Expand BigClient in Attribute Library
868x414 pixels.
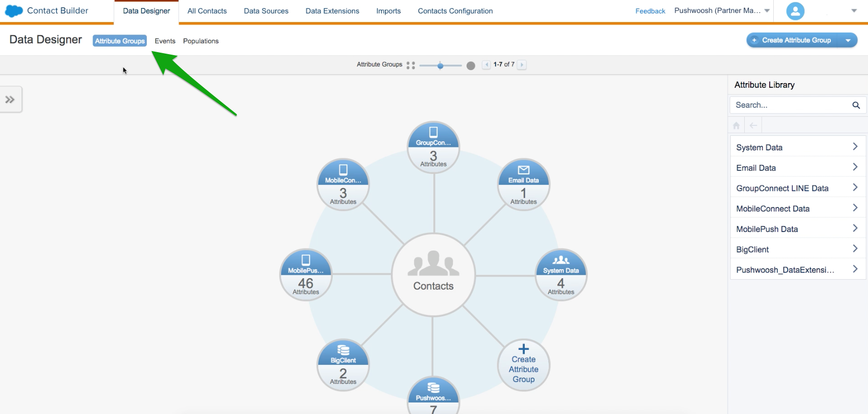click(798, 250)
